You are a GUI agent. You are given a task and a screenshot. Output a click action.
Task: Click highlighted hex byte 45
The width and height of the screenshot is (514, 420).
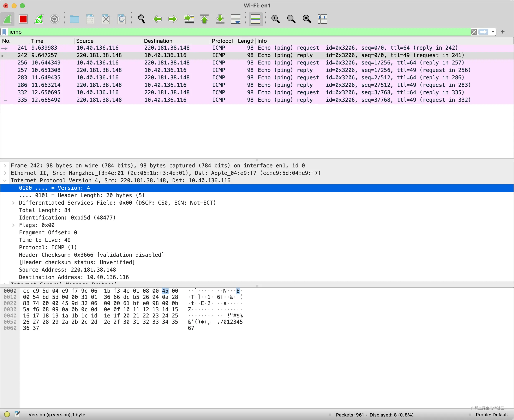pos(165,291)
